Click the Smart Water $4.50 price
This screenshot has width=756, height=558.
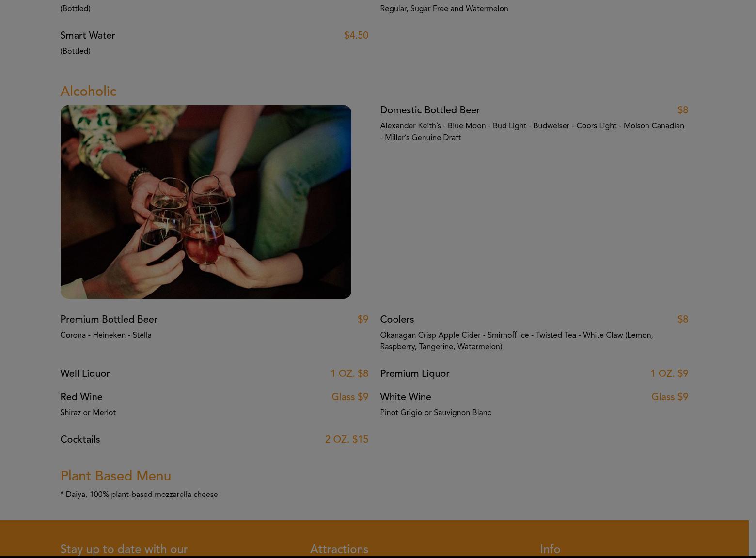(x=356, y=36)
